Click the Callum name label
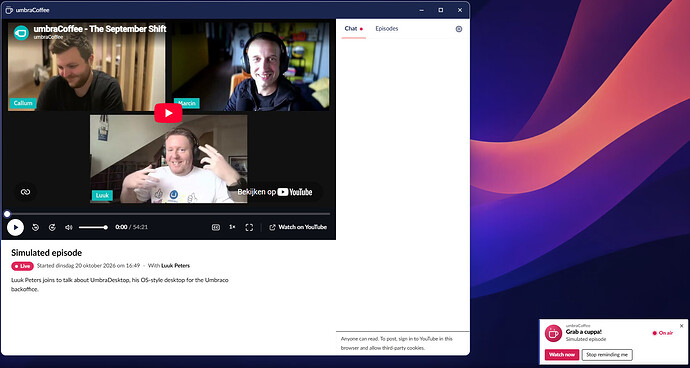Image resolution: width=690 pixels, height=368 pixels. (x=23, y=103)
